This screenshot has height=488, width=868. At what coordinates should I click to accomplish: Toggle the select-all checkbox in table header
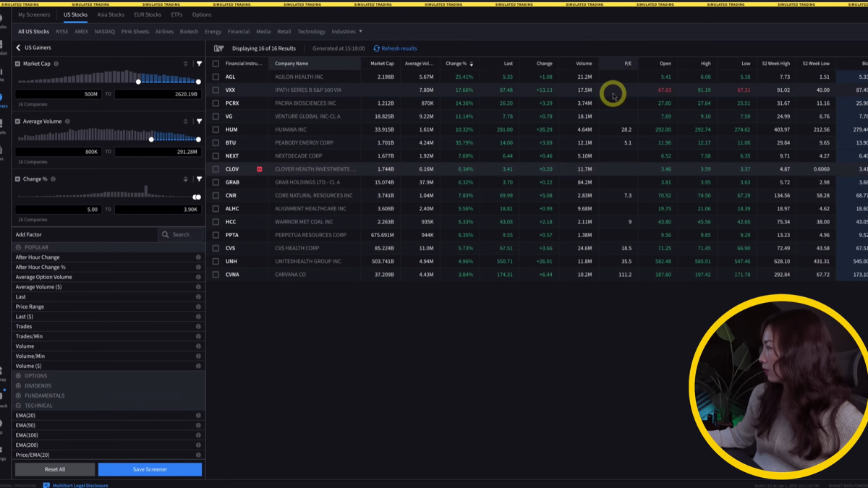pos(216,64)
